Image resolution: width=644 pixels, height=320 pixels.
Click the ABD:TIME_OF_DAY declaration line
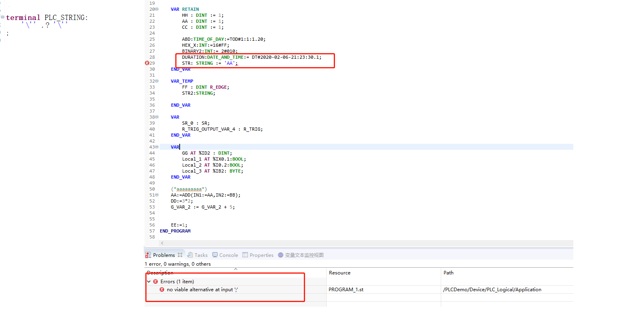click(224, 39)
